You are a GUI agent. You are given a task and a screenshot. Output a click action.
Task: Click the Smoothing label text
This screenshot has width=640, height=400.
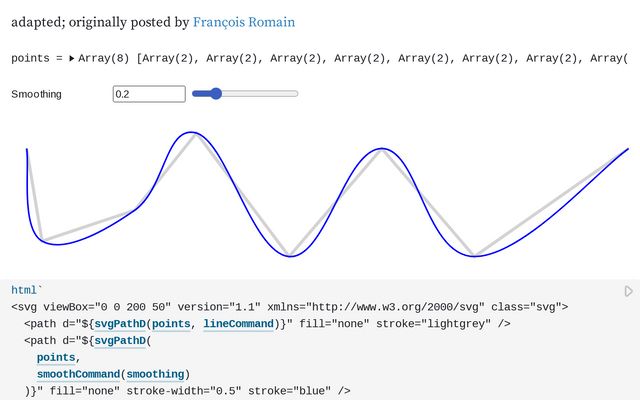(x=36, y=94)
